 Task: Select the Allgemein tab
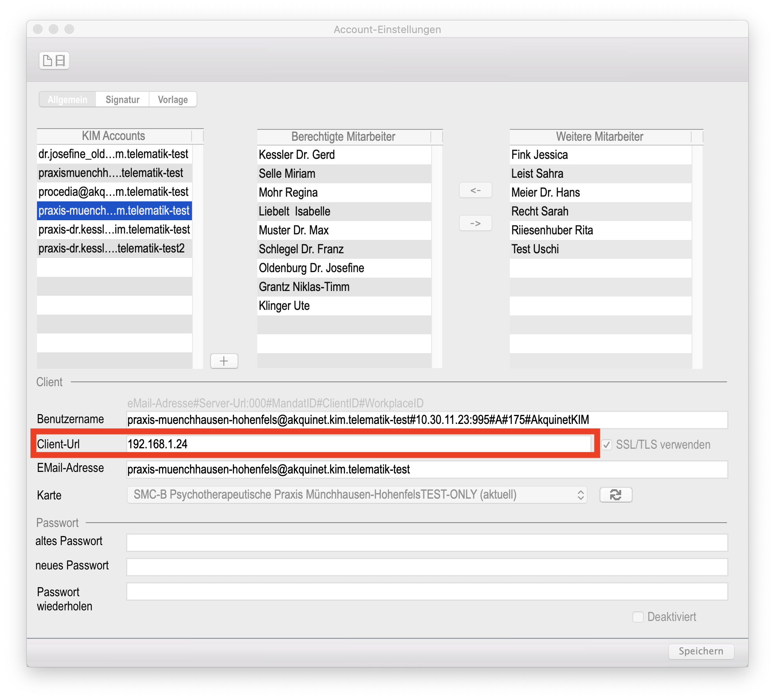(x=68, y=99)
